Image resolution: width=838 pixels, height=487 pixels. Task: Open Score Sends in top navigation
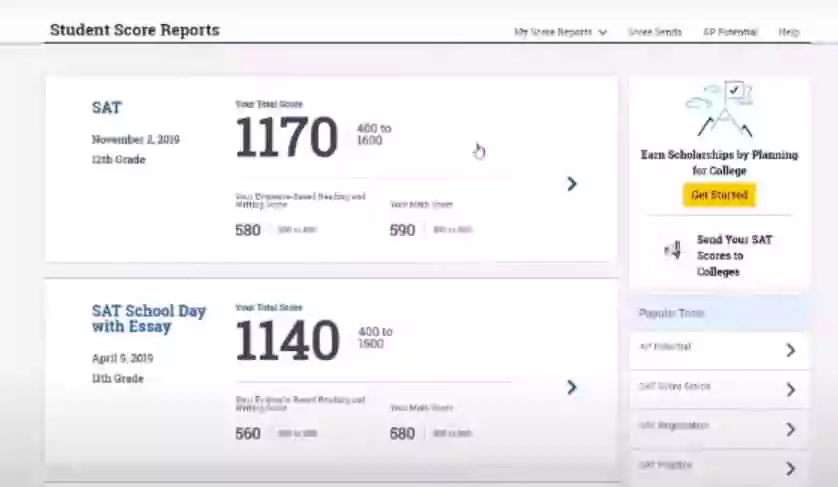click(655, 32)
